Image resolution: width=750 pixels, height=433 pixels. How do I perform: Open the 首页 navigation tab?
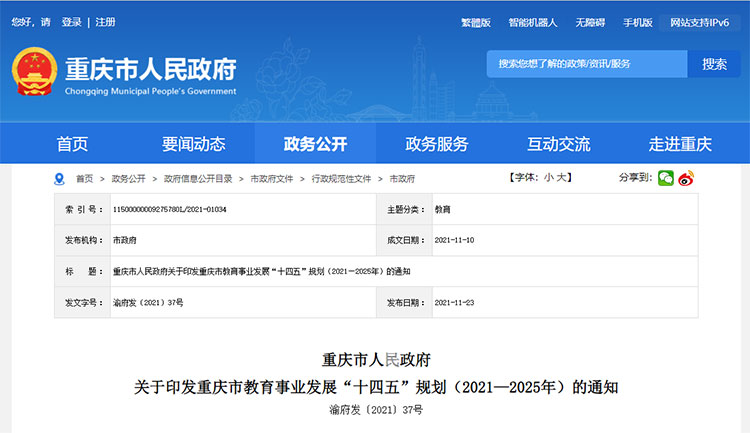(72, 144)
